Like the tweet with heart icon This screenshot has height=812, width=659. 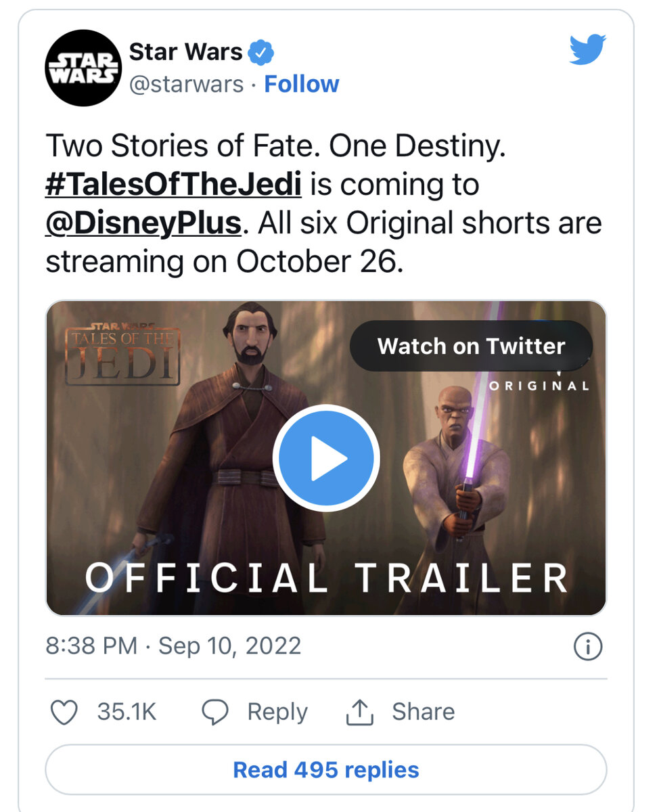(x=64, y=712)
